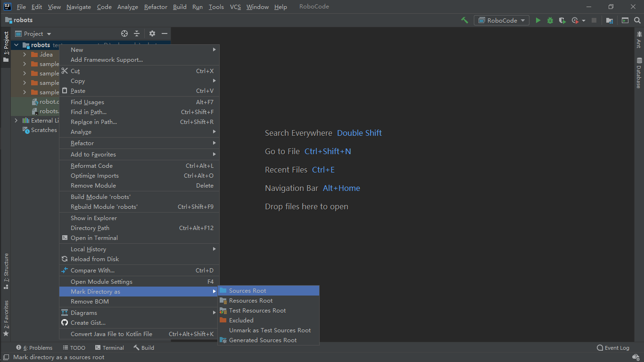Click the IntelliJ logo in title bar
Viewport: 644px width, 362px height.
(7, 7)
